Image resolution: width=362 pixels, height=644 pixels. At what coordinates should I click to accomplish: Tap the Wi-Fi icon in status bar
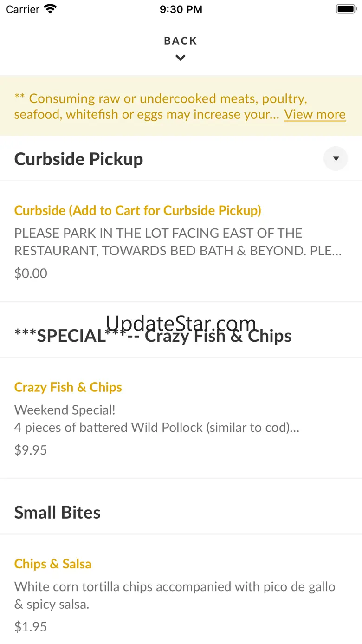point(50,9)
